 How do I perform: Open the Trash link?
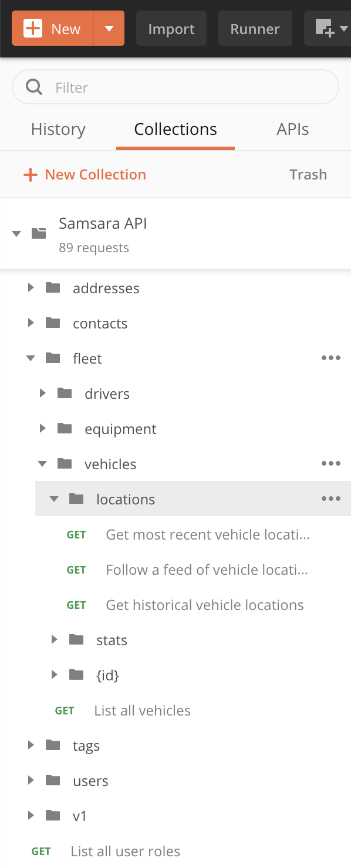coord(308,175)
